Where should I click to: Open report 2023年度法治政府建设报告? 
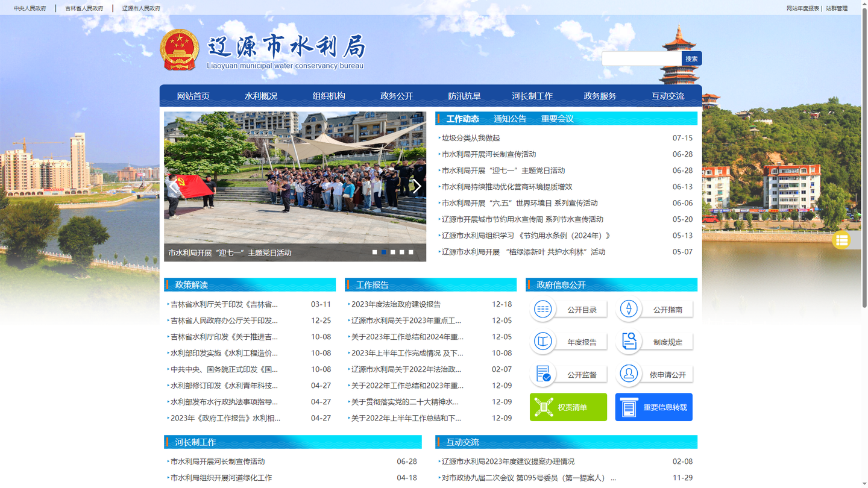[396, 304]
